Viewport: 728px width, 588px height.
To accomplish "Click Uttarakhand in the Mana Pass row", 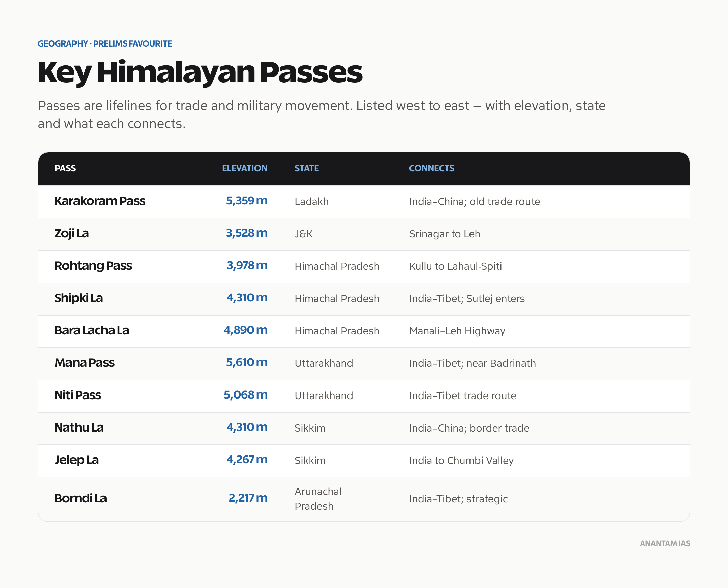I will coord(324,363).
